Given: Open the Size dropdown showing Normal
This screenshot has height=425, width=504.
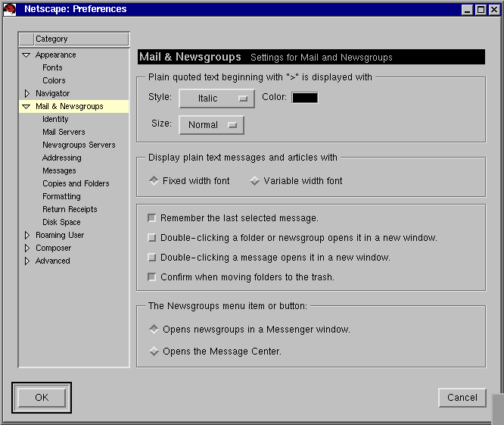Looking at the screenshot, I should [211, 125].
